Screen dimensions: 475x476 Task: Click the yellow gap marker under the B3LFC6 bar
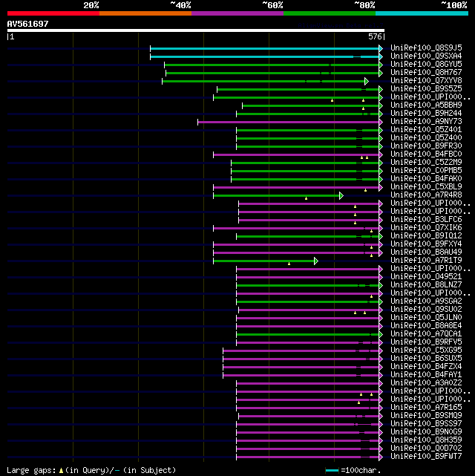click(355, 223)
